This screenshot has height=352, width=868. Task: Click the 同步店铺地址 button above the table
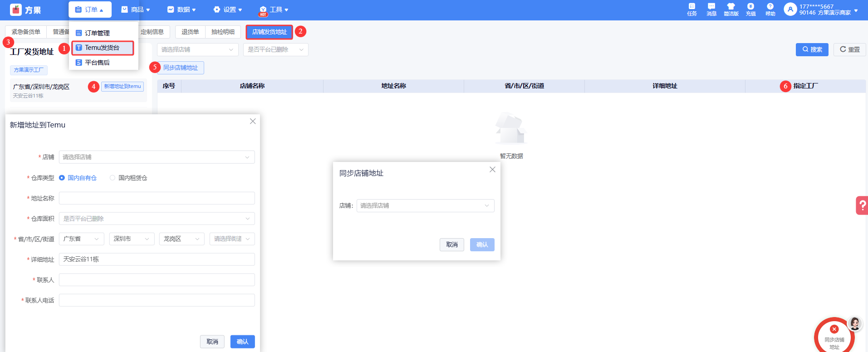(181, 68)
